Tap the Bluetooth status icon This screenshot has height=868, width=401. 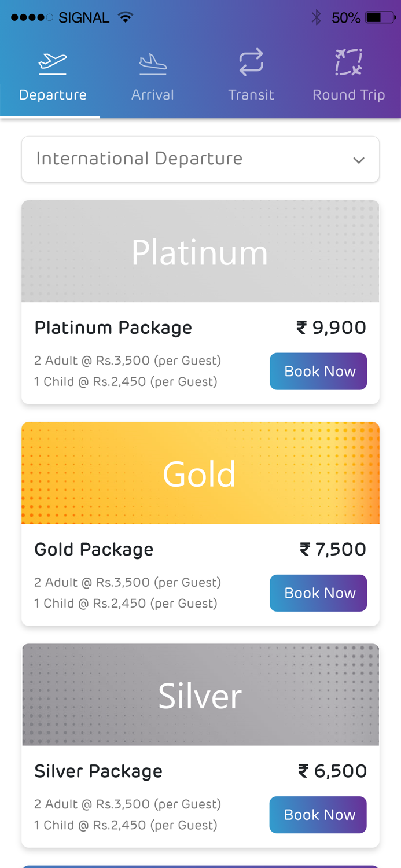[316, 18]
